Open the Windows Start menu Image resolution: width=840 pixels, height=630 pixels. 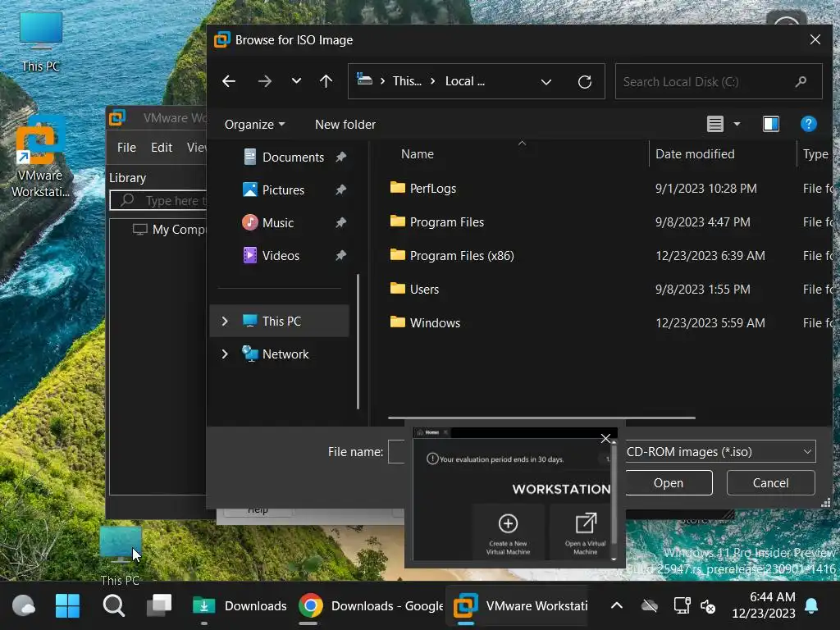point(67,606)
